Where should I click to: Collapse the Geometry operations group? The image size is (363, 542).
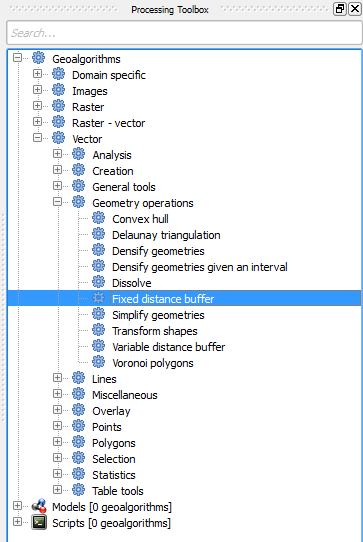pyautogui.click(x=57, y=202)
